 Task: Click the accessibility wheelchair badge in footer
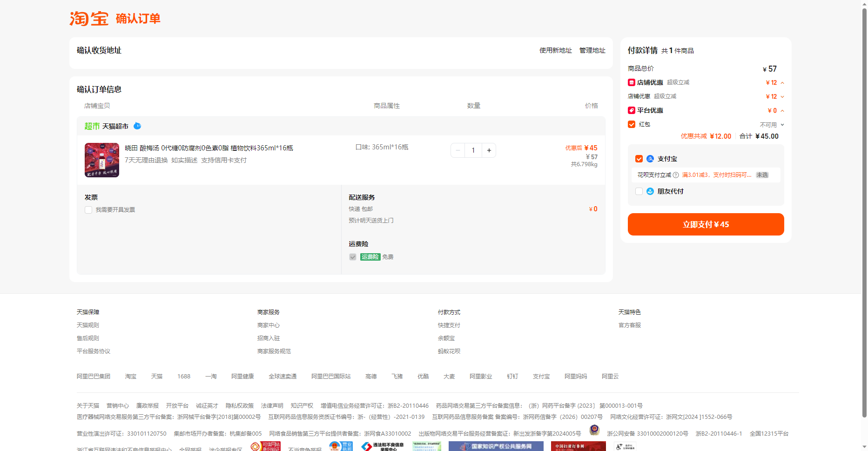[625, 446]
